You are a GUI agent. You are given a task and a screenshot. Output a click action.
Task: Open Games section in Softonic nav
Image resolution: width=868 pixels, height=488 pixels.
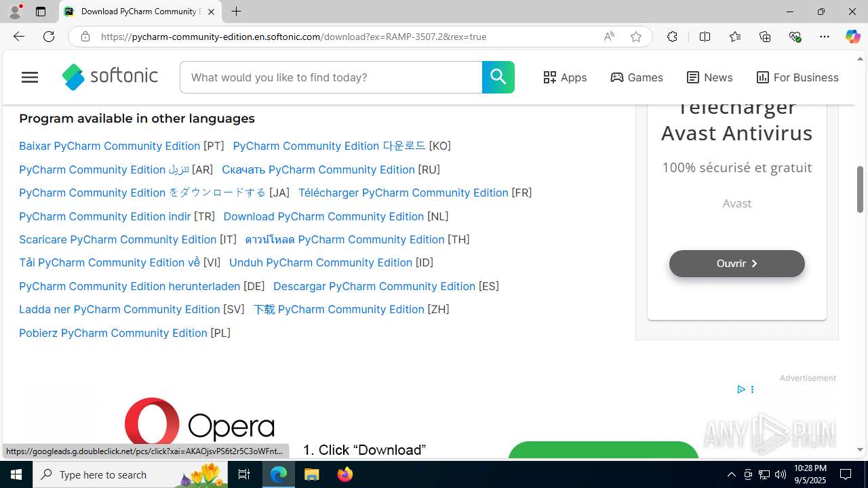tap(637, 77)
